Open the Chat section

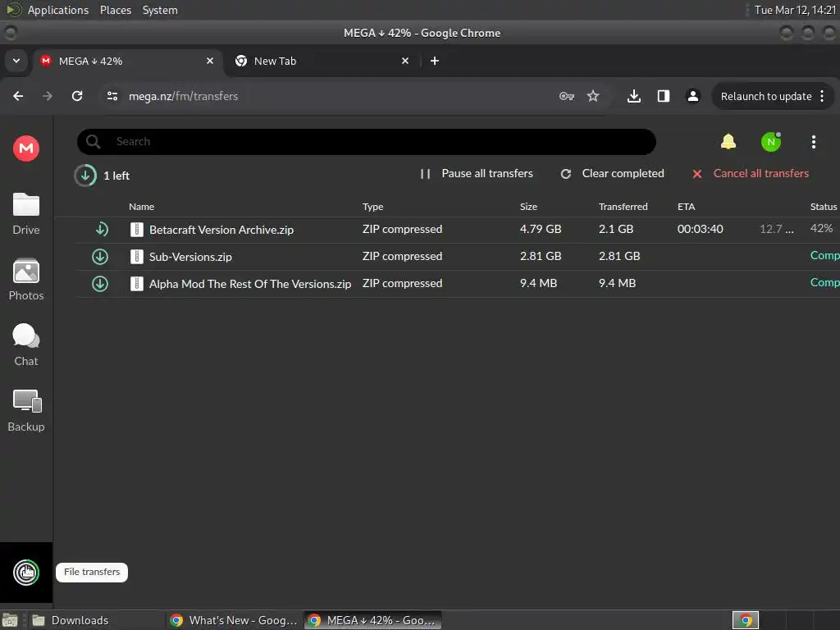point(25,345)
